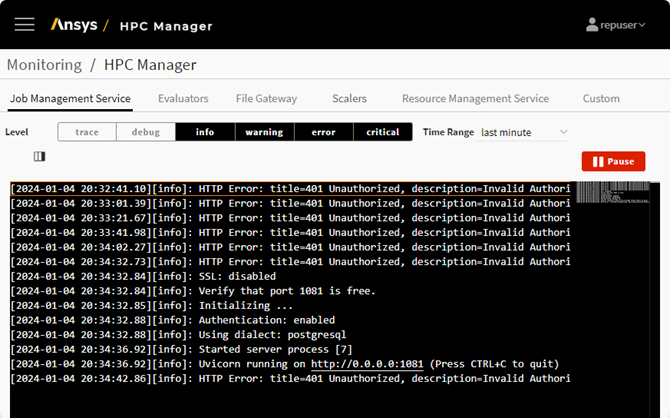The height and width of the screenshot is (418, 670).
Task: Switch to the Custom tab
Action: 601,99
